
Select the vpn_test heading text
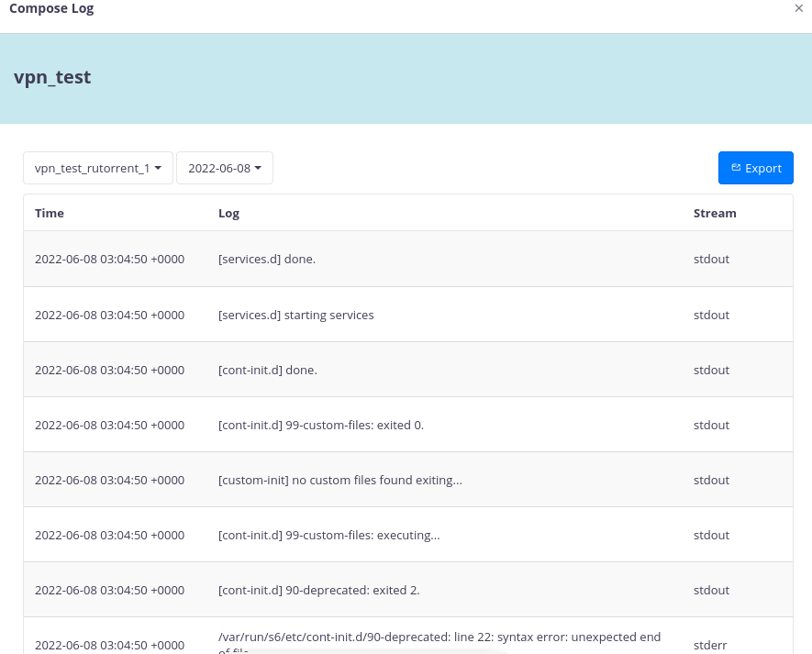tap(52, 77)
